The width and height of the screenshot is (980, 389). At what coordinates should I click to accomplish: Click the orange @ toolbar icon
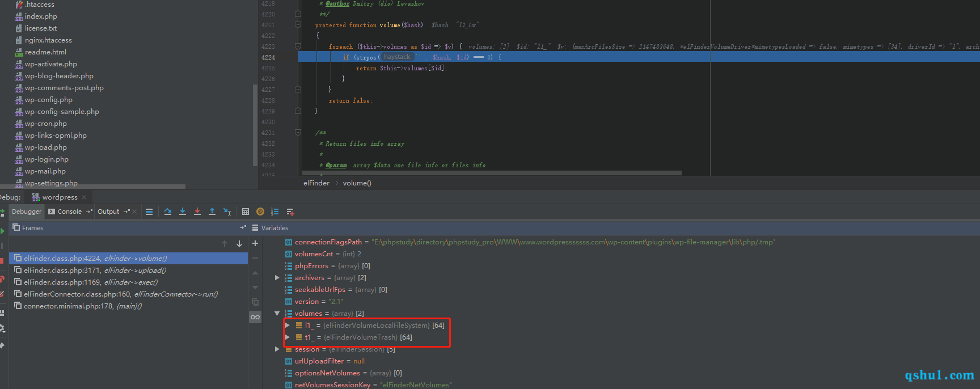point(260,212)
